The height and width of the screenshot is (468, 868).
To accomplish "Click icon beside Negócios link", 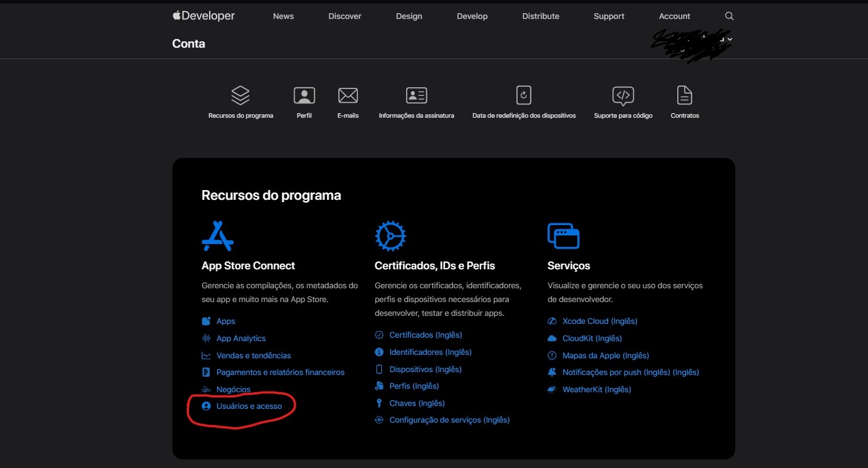I will pyautogui.click(x=206, y=389).
